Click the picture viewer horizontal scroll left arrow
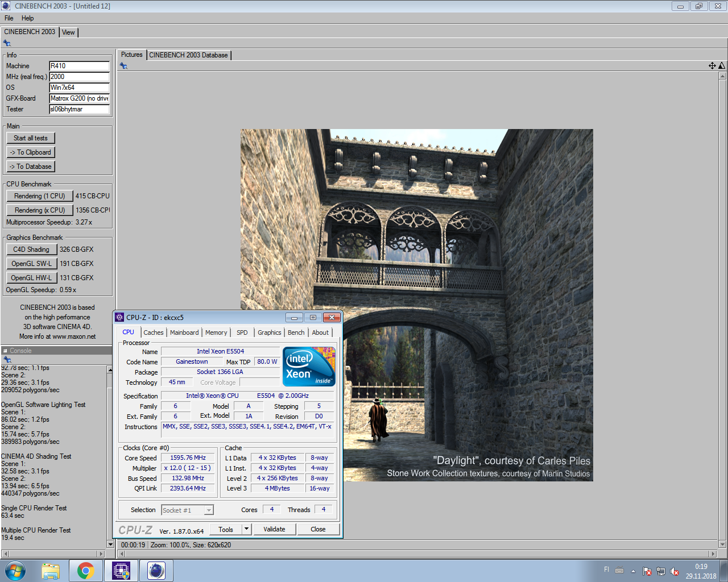This screenshot has height=582, width=728. [122, 554]
